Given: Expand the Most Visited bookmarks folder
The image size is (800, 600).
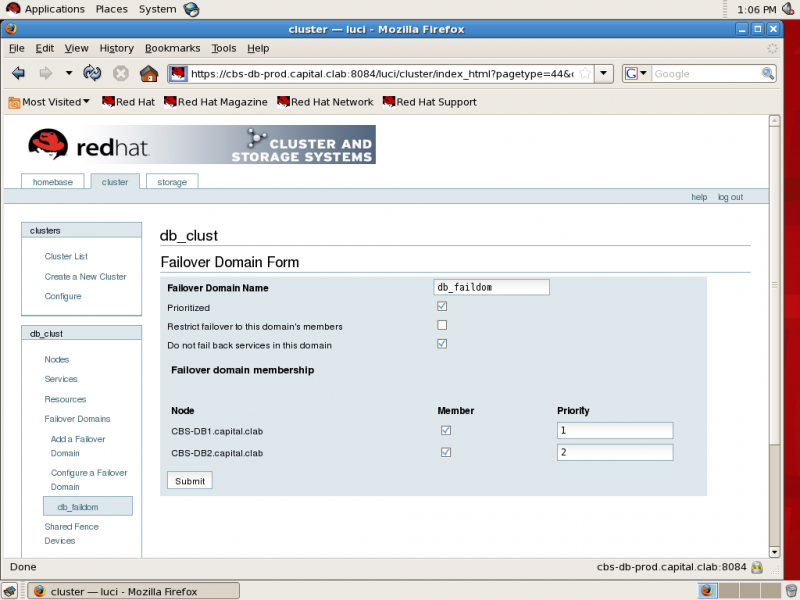Looking at the screenshot, I should pyautogui.click(x=49, y=102).
